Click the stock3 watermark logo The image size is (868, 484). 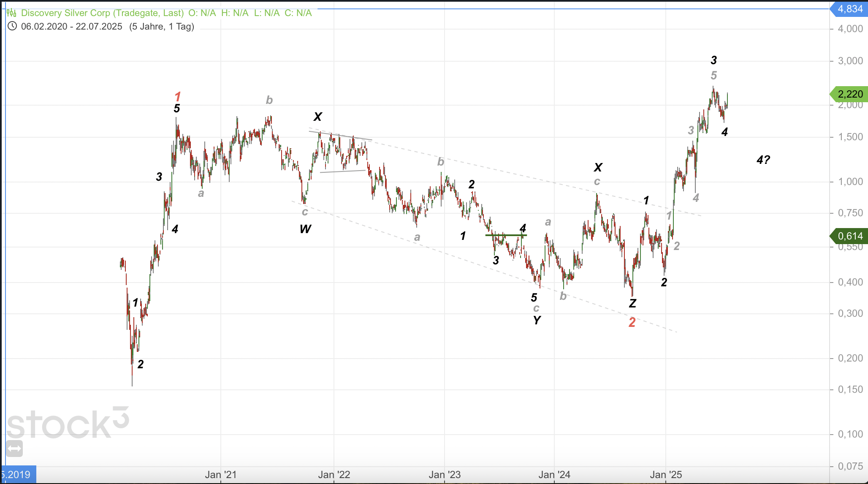pyautogui.click(x=68, y=424)
